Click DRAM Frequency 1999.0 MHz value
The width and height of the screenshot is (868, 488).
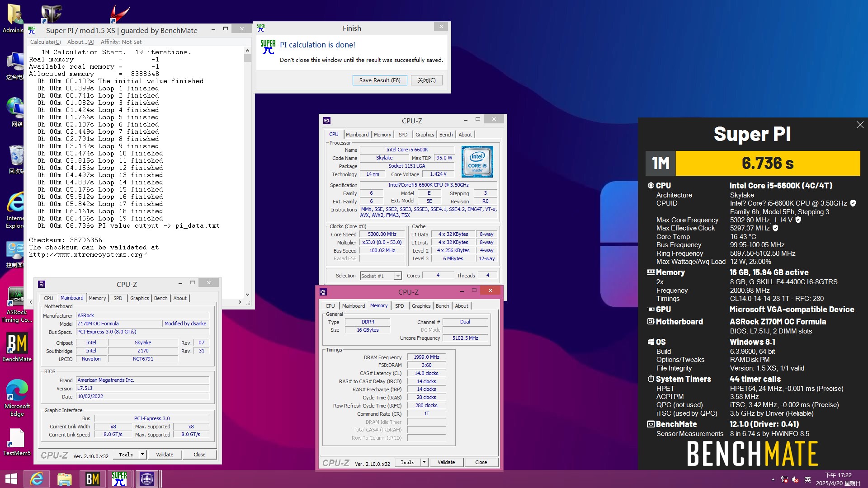(426, 357)
